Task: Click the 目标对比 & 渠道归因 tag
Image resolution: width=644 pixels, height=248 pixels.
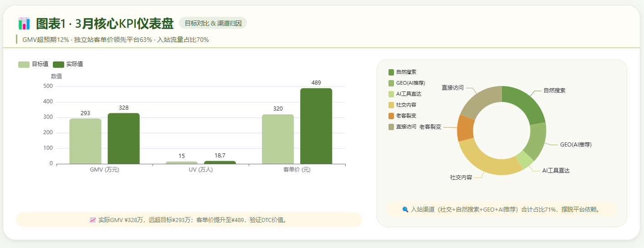Action: point(213,23)
